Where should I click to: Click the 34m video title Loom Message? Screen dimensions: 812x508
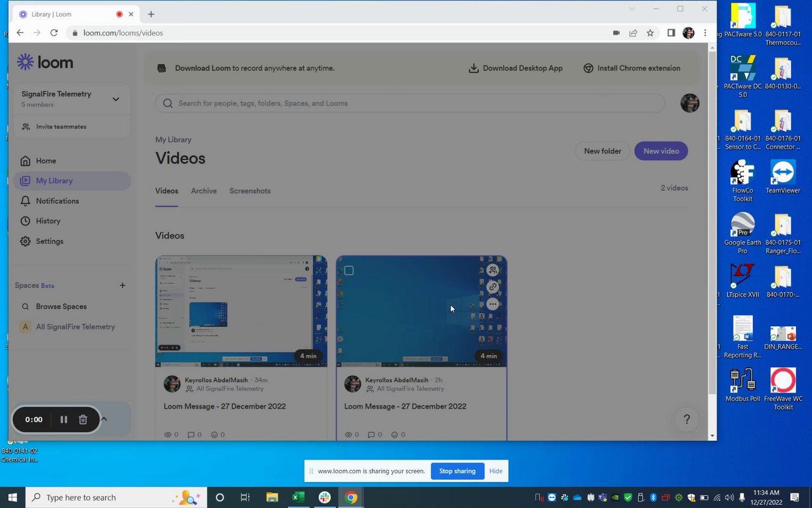coord(225,406)
